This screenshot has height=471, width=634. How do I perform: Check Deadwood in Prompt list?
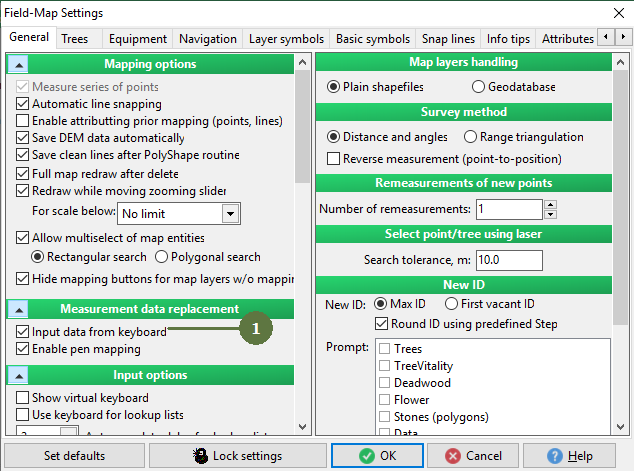[385, 382]
